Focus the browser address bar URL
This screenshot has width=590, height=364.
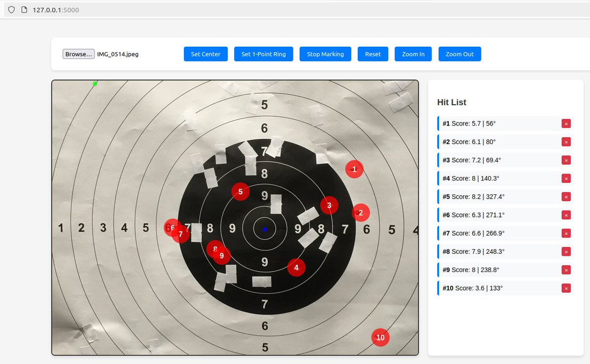[x=56, y=10]
